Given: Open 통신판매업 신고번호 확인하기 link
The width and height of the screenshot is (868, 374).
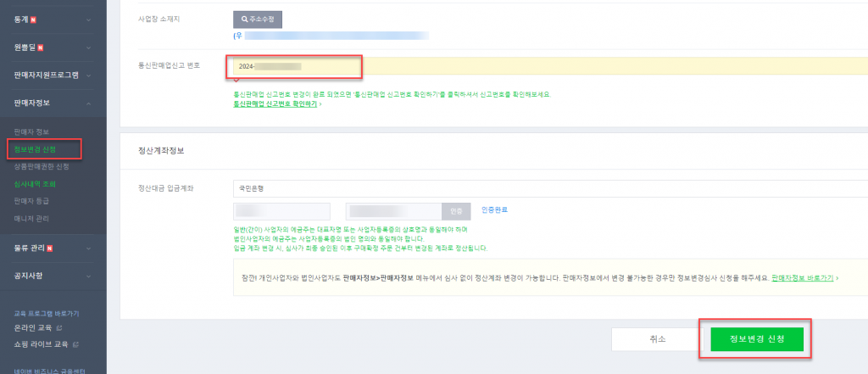Looking at the screenshot, I should pos(275,103).
